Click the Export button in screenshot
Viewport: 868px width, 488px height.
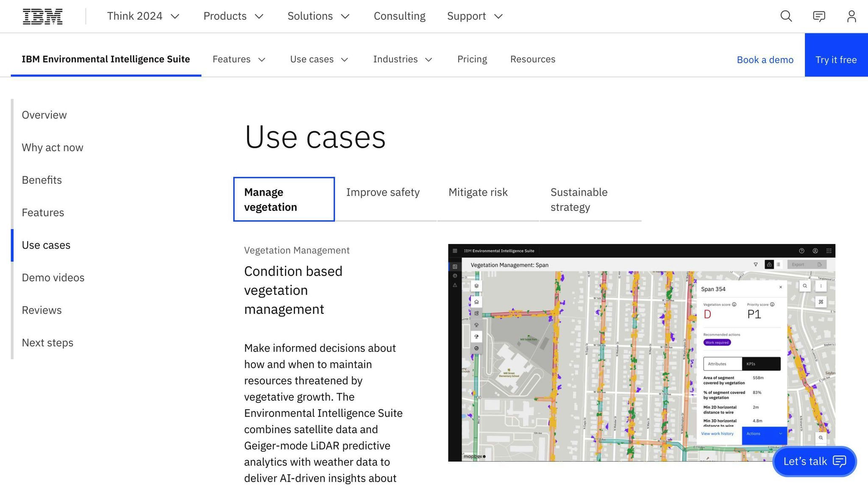(x=807, y=264)
